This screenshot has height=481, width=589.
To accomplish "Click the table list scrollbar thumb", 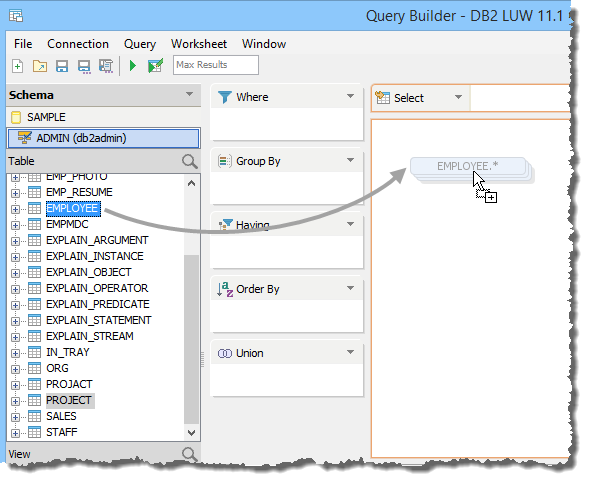I will pyautogui.click(x=192, y=340).
